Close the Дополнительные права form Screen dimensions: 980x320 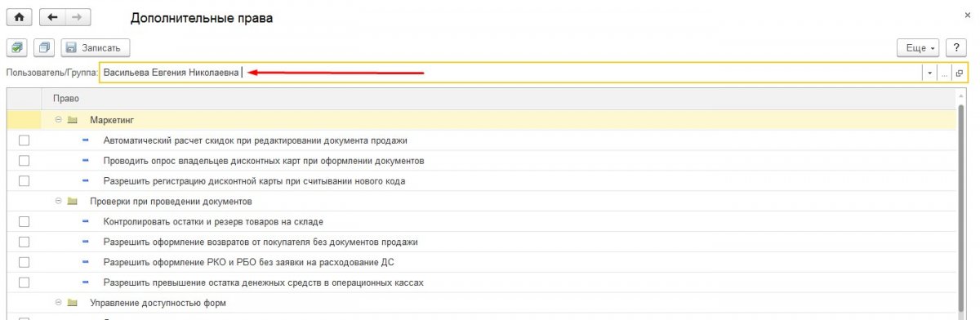pyautogui.click(x=968, y=16)
